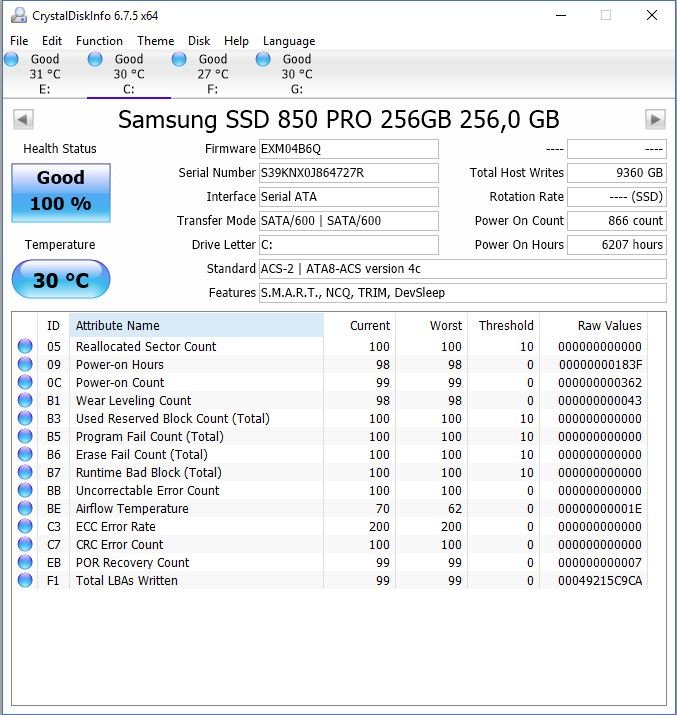Click status orb of Erase Fail Count row

(x=25, y=454)
